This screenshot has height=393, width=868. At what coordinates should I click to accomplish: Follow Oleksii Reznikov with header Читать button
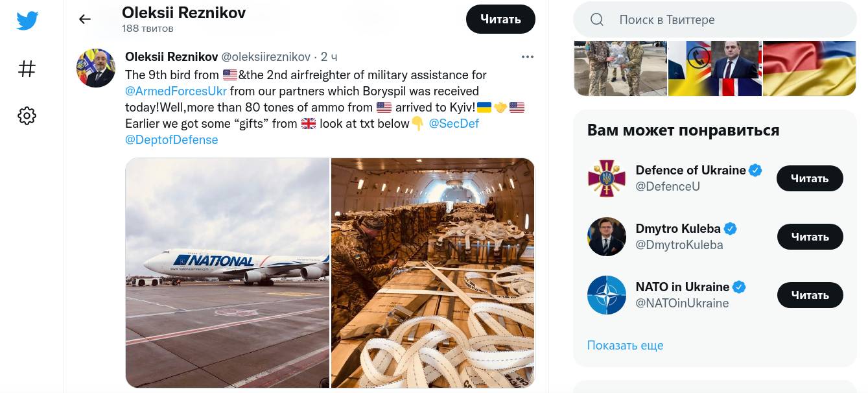tap(500, 19)
